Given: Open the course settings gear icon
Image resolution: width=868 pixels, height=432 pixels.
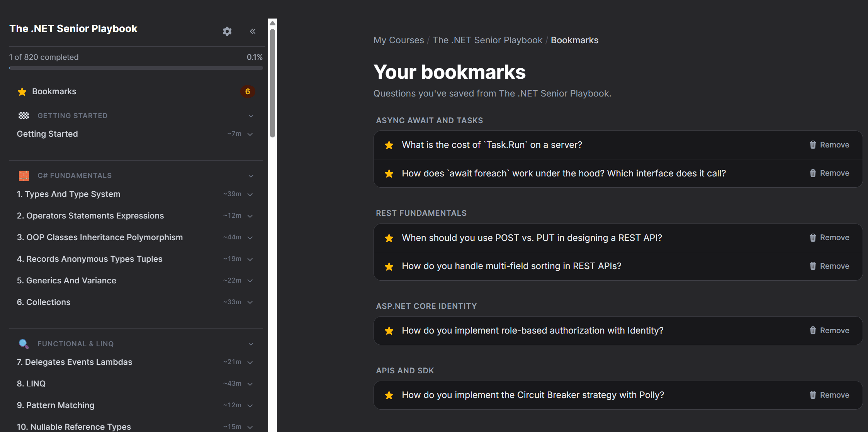Looking at the screenshot, I should pyautogui.click(x=227, y=31).
